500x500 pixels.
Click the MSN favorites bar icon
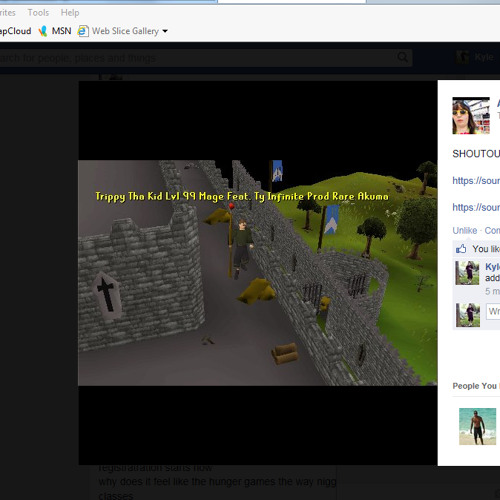pyautogui.click(x=43, y=31)
